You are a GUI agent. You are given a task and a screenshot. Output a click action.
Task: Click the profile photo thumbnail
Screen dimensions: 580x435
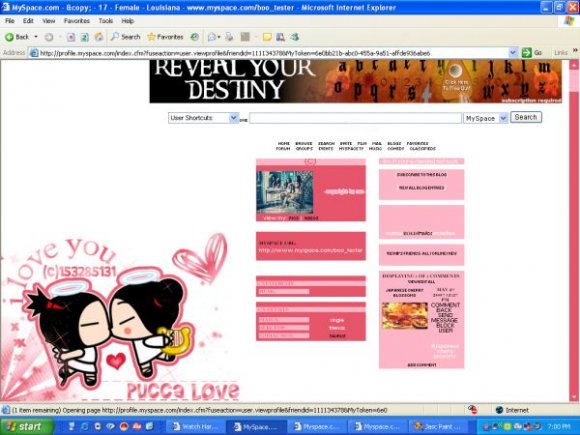(284, 192)
